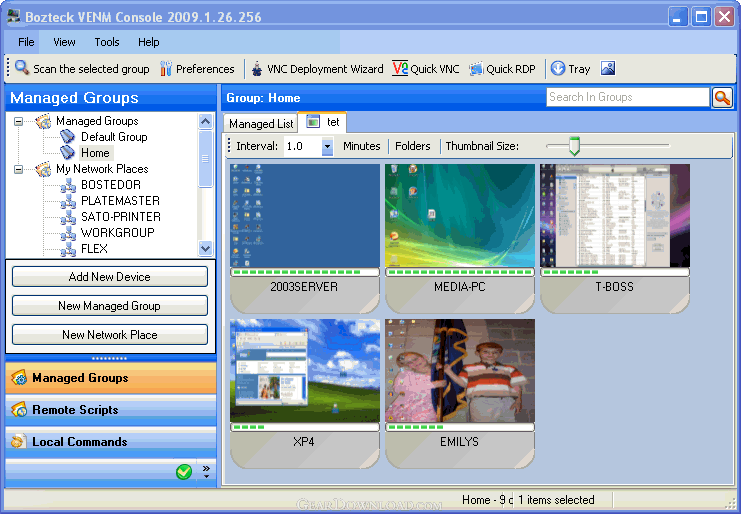The width and height of the screenshot is (741, 514).
Task: Select the MEDIA-PC thumbnail
Action: coord(460,238)
